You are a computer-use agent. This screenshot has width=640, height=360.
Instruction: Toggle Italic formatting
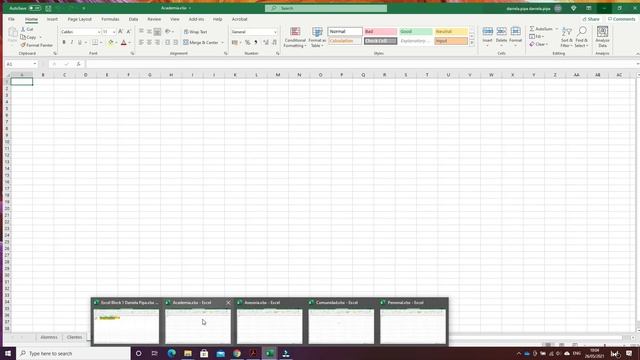tap(72, 42)
